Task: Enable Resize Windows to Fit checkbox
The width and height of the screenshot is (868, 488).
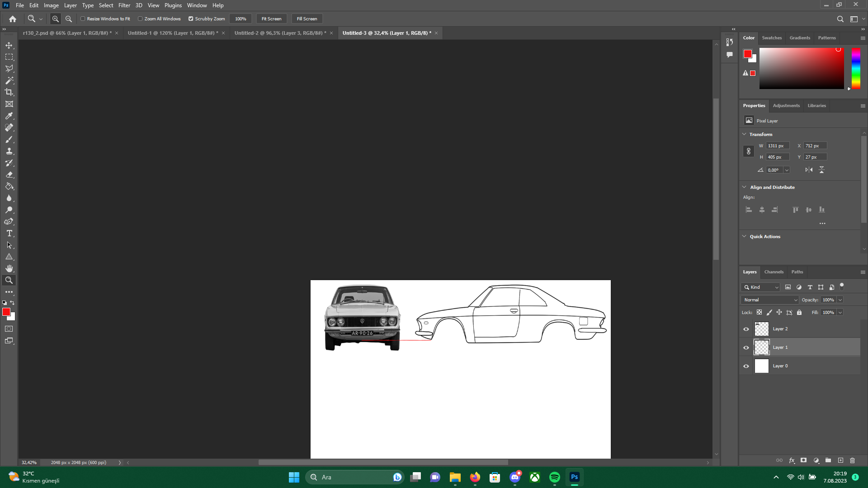Action: [x=83, y=19]
